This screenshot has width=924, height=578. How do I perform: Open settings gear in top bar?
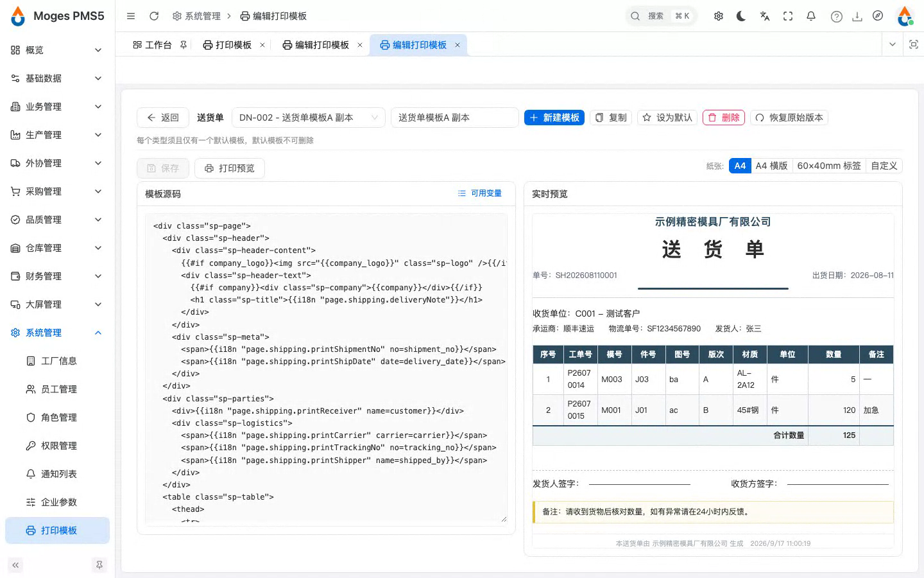coord(719,16)
